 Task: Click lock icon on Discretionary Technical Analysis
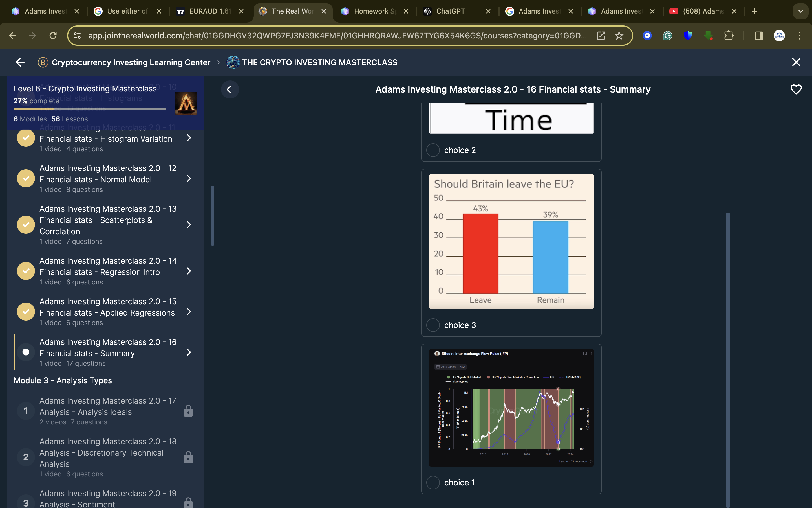click(188, 457)
